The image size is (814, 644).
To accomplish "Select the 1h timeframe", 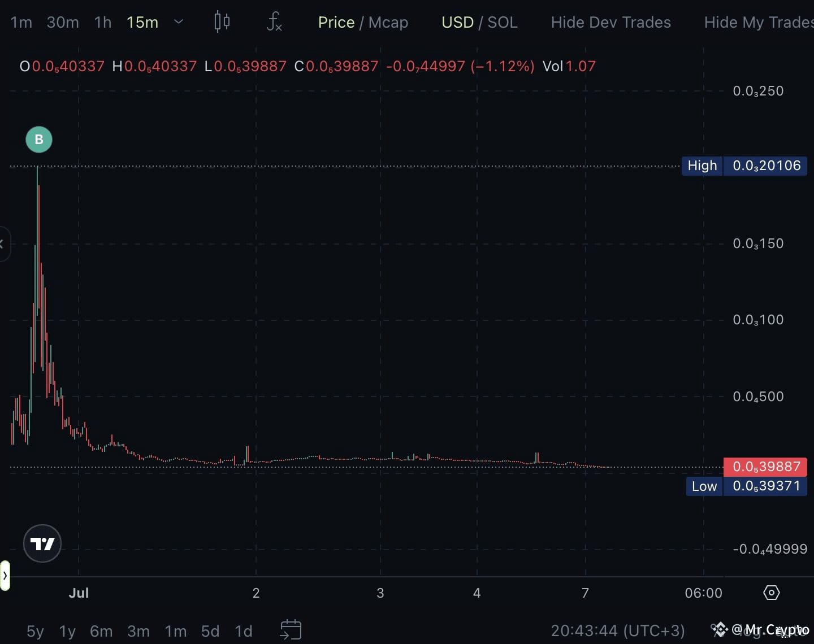I will (x=102, y=22).
